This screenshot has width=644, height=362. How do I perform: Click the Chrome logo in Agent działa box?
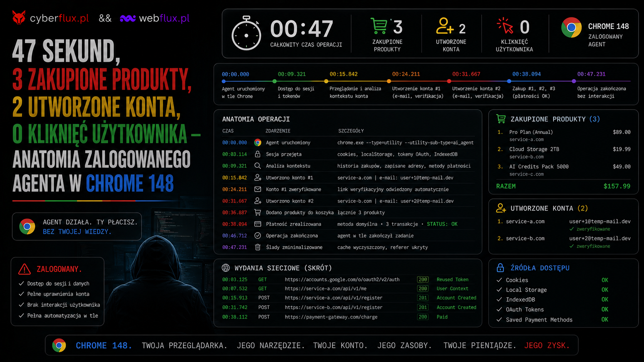click(x=27, y=227)
